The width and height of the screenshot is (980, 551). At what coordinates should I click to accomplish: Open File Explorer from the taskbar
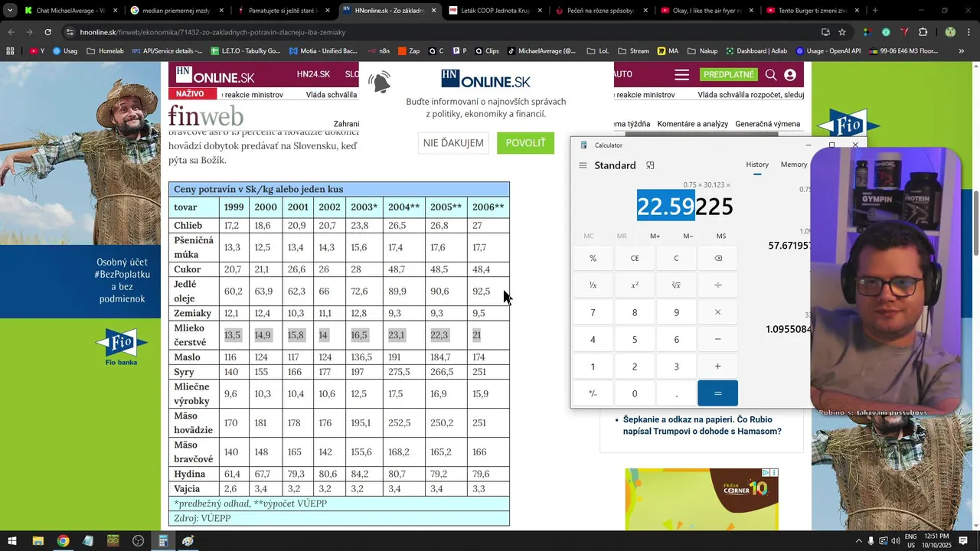point(38,541)
